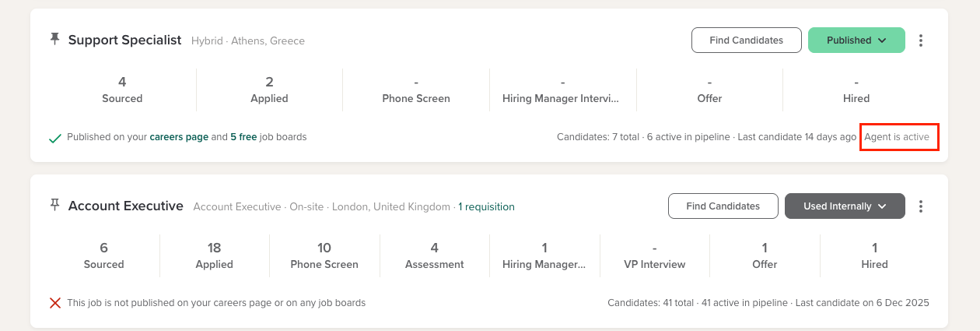Find candidates for Support Specialist
This screenshot has height=331, width=980.
coord(746,40)
